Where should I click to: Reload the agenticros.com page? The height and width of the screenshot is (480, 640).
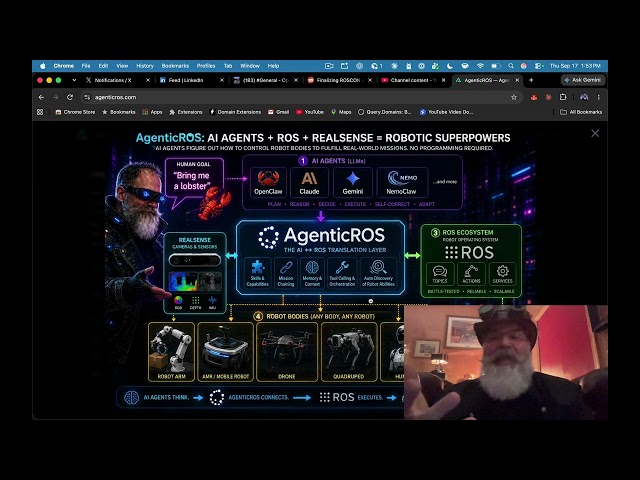tap(70, 97)
